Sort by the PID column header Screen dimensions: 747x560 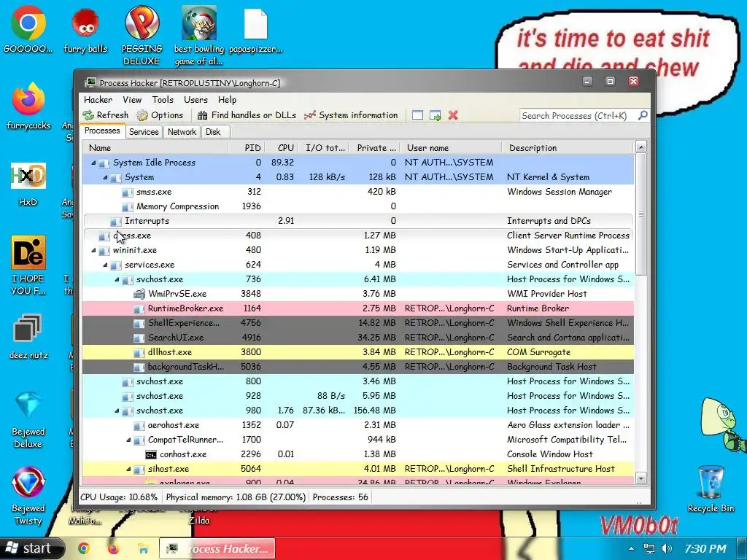point(247,148)
